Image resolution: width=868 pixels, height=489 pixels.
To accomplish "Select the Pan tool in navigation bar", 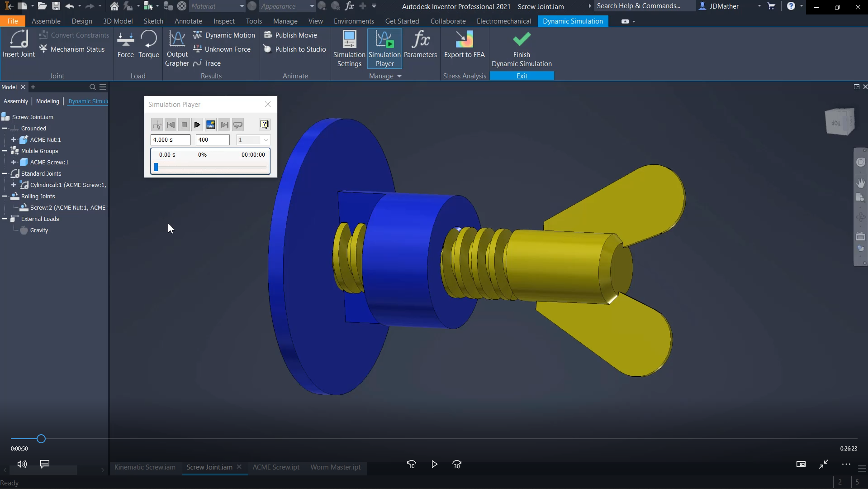I will (861, 183).
